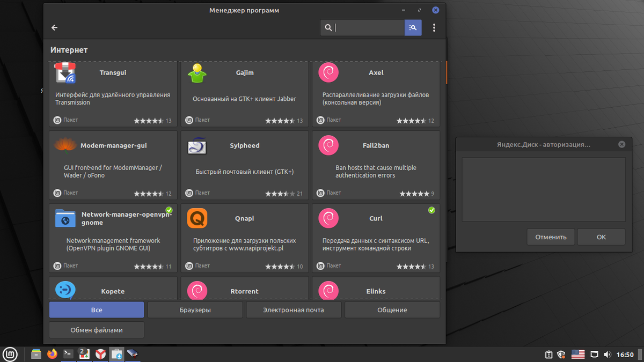Click Отменить in the Яндекс.Диск dialog

pos(551,237)
